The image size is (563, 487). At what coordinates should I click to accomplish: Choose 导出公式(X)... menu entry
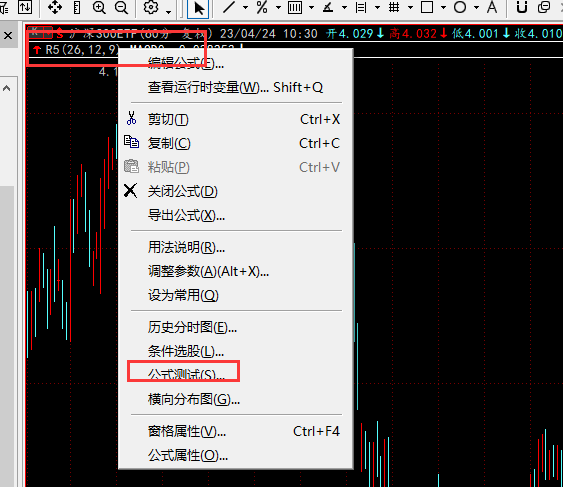click(x=236, y=215)
